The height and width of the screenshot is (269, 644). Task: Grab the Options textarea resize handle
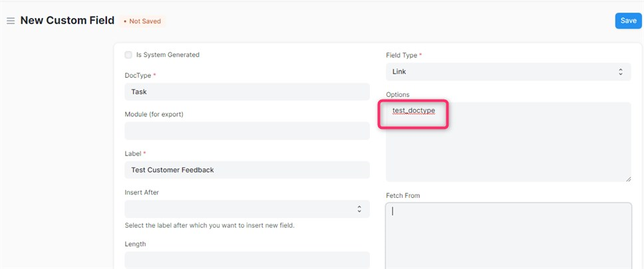[x=629, y=179]
